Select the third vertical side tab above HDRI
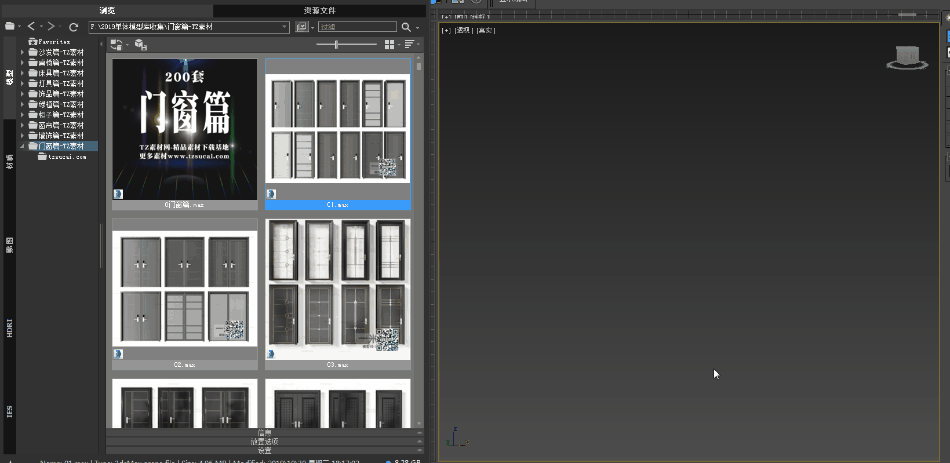Image resolution: width=950 pixels, height=463 pixels. click(x=10, y=244)
